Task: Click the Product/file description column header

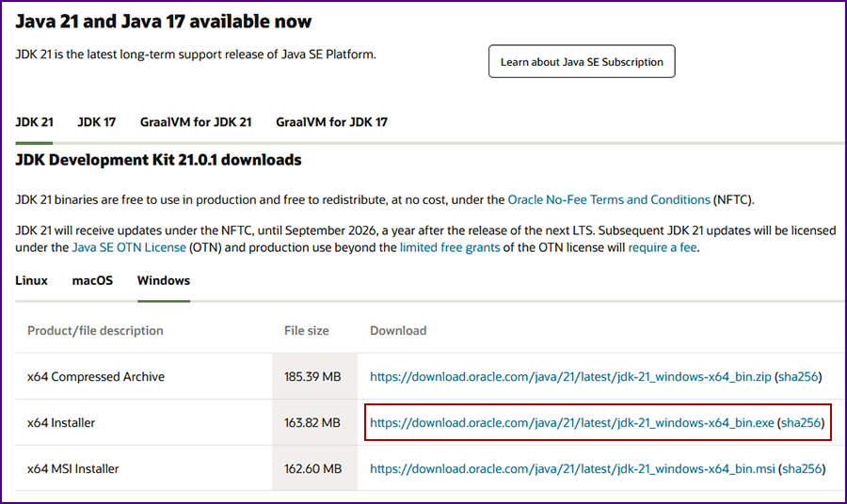Action: coord(95,331)
